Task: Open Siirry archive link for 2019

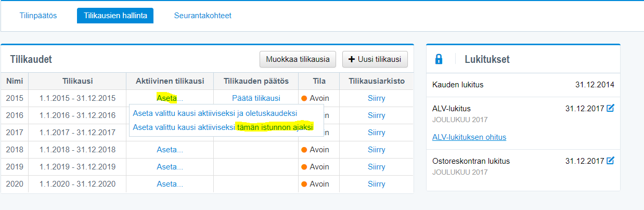Action: point(376,167)
